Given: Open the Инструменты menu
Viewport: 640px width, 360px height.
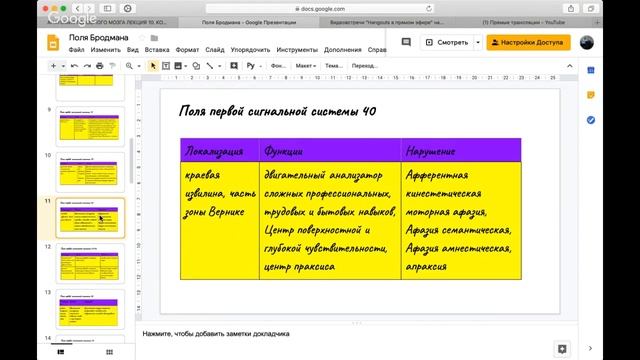Looking at the screenshot, I should 297,50.
